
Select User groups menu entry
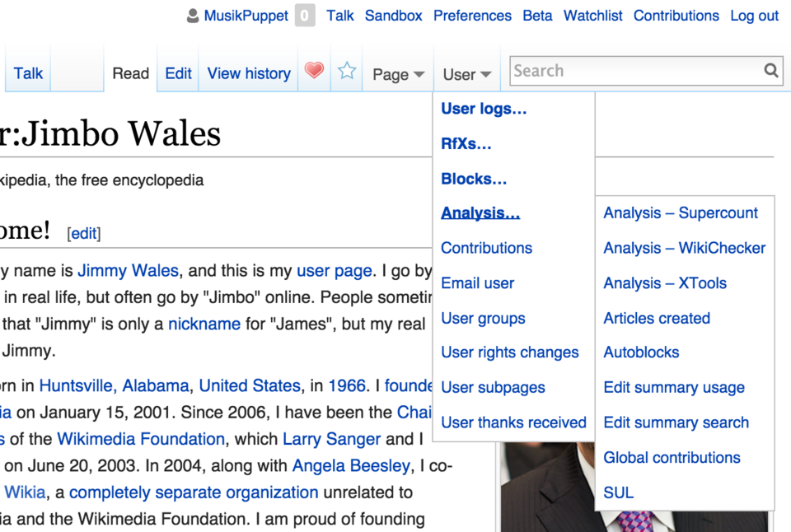coord(483,319)
